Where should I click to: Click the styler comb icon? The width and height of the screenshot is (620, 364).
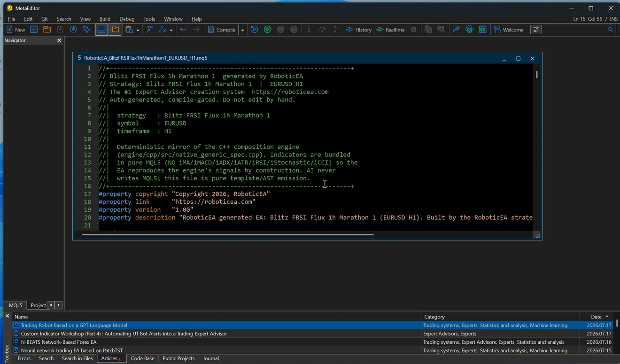[456, 30]
